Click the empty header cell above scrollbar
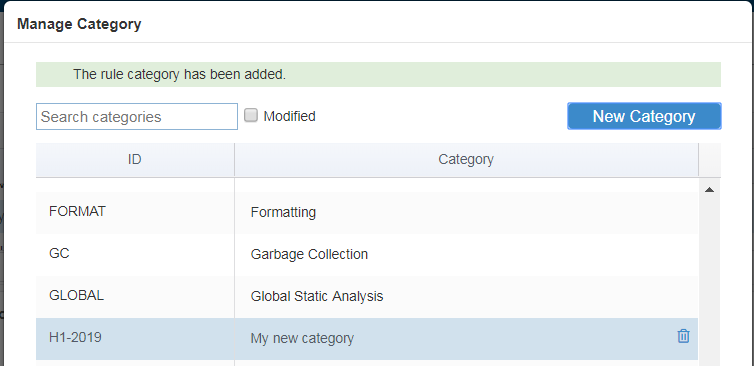This screenshot has width=754, height=366. (x=710, y=159)
